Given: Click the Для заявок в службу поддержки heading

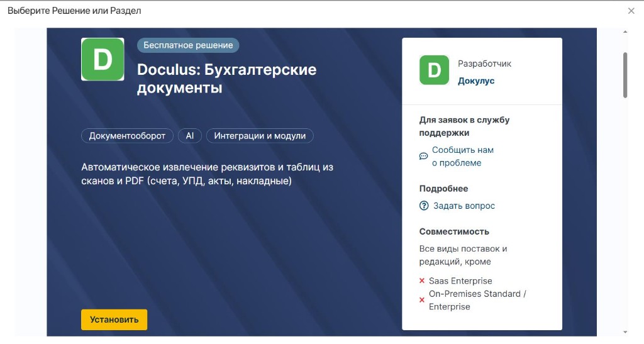Looking at the screenshot, I should click(x=465, y=126).
